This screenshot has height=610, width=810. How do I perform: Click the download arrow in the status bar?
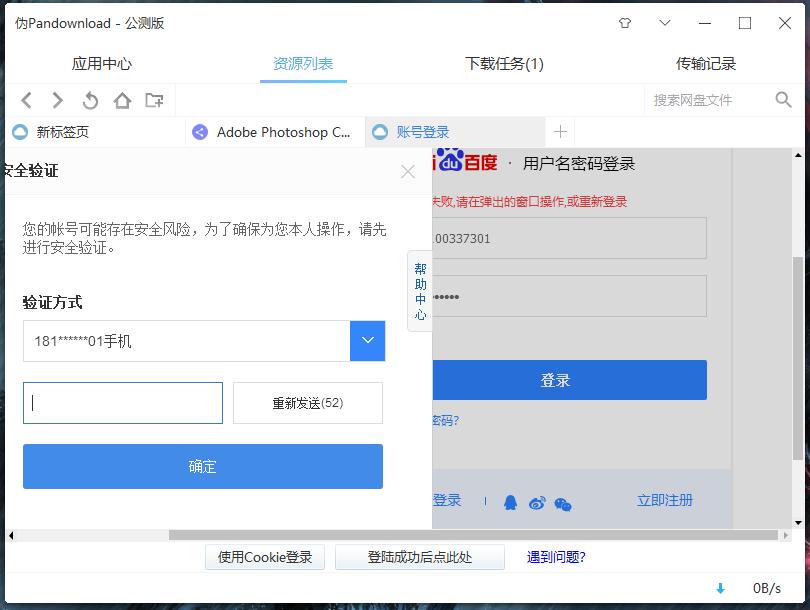pos(720,589)
